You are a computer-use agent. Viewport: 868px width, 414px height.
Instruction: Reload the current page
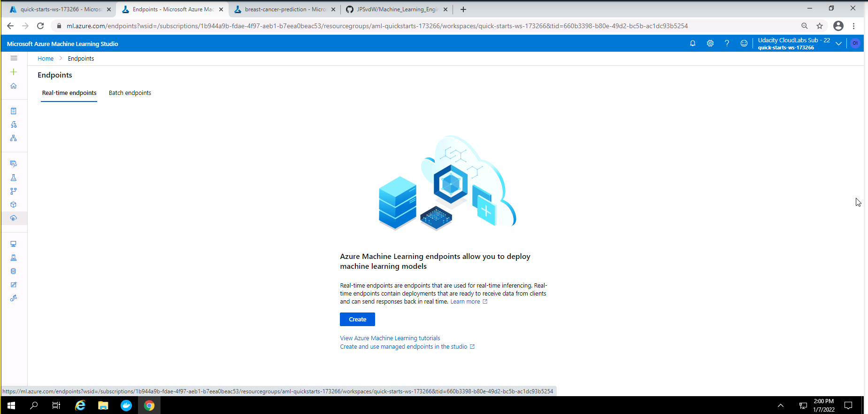(40, 26)
